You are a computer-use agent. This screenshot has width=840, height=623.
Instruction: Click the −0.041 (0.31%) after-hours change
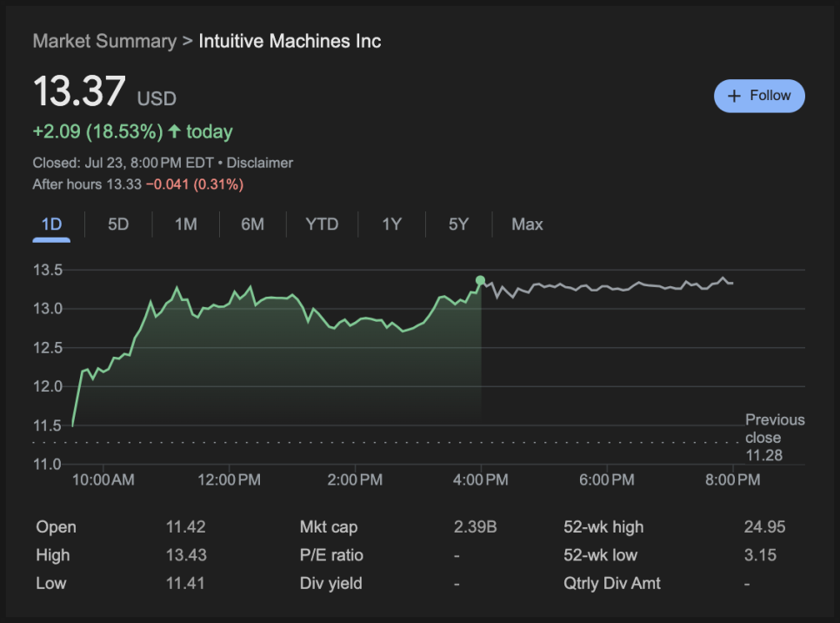195,184
